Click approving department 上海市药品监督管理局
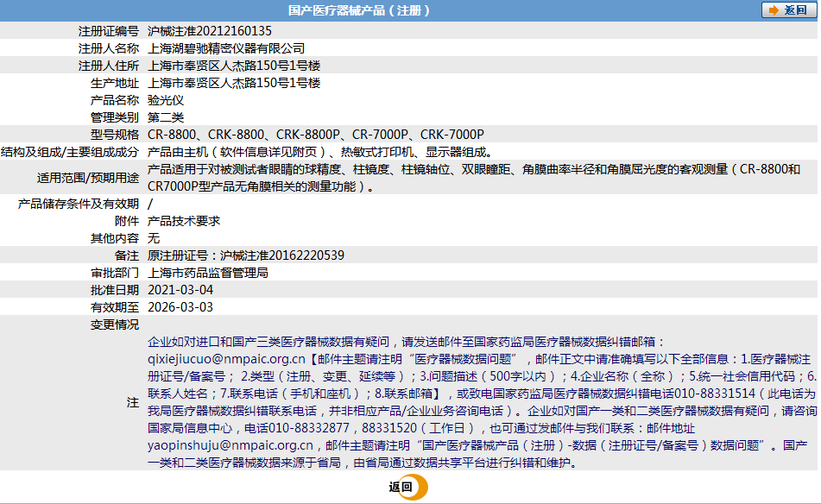Viewport: 821px width, 504px height. click(x=208, y=273)
